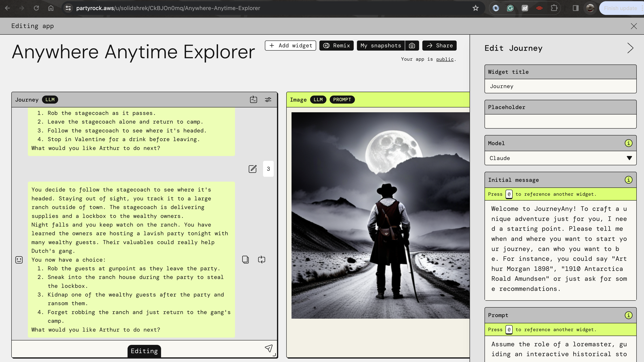Open Journey widget settings sliders icon
Screen dimensions: 644x362
point(268,100)
